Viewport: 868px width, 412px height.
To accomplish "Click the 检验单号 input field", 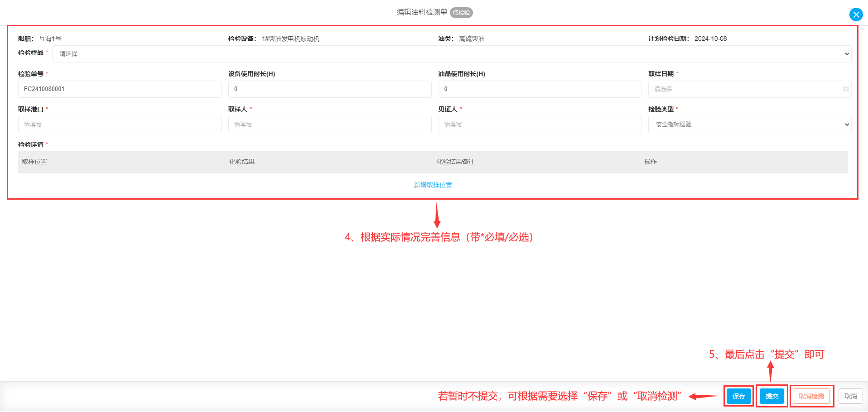I will pyautogui.click(x=120, y=89).
